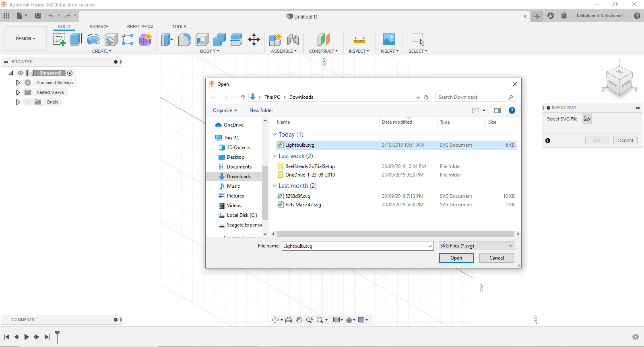Open the Help question mark menu

[637, 16]
